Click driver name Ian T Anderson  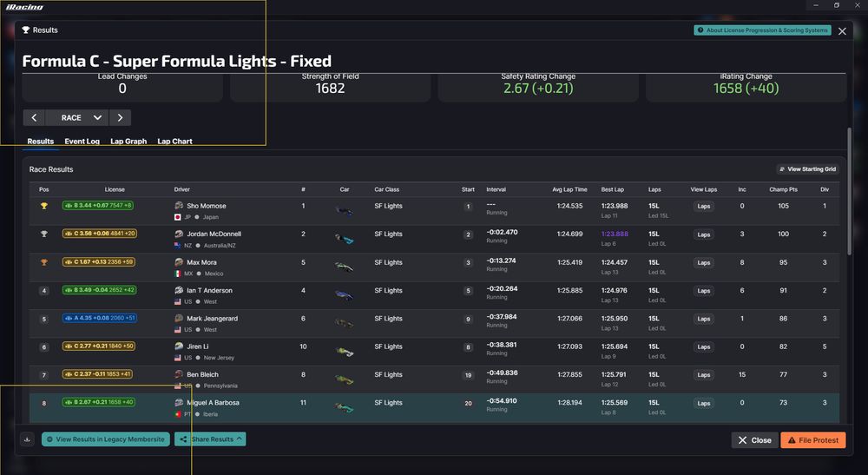209,290
